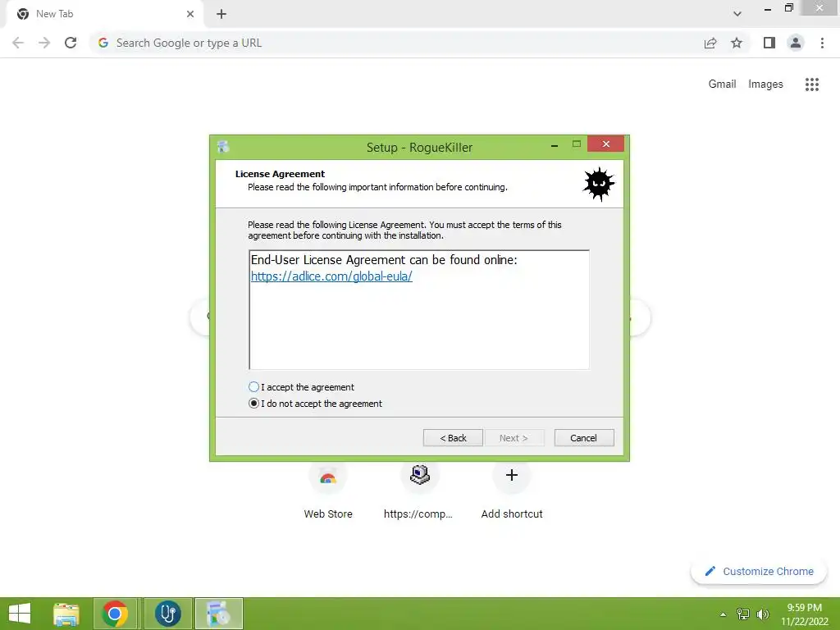Open Chrome side panel
This screenshot has width=840, height=630.
(769, 43)
